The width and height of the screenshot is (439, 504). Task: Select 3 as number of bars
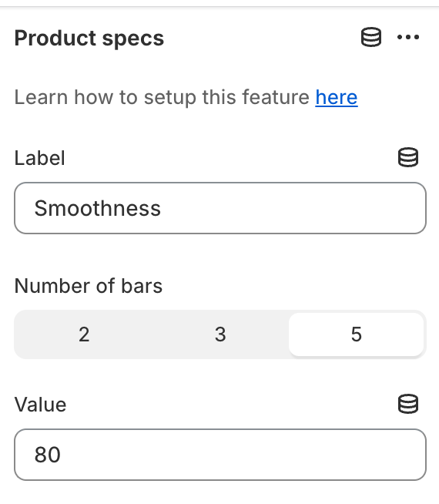(220, 334)
